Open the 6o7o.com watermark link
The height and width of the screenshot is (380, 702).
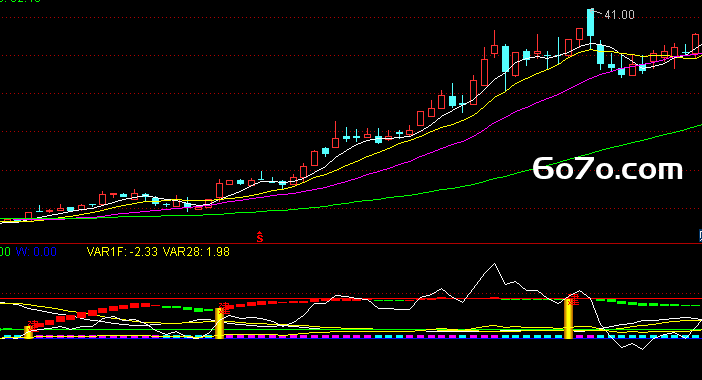click(608, 169)
